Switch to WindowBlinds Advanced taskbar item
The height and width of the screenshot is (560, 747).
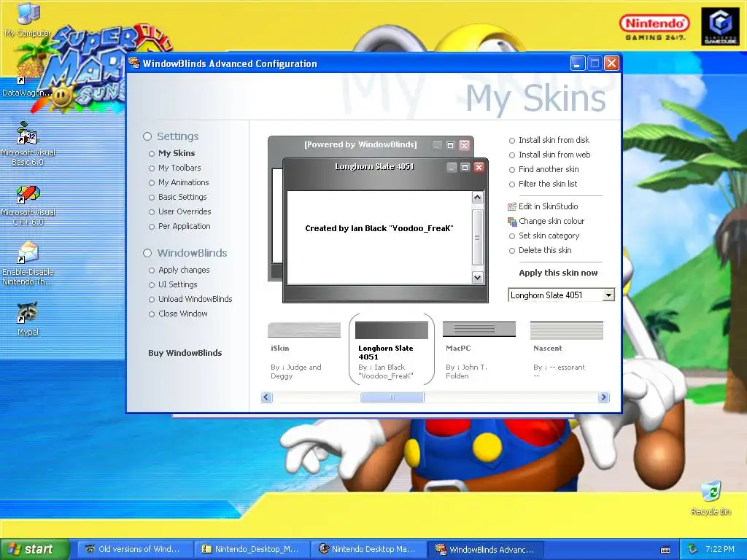(x=485, y=550)
